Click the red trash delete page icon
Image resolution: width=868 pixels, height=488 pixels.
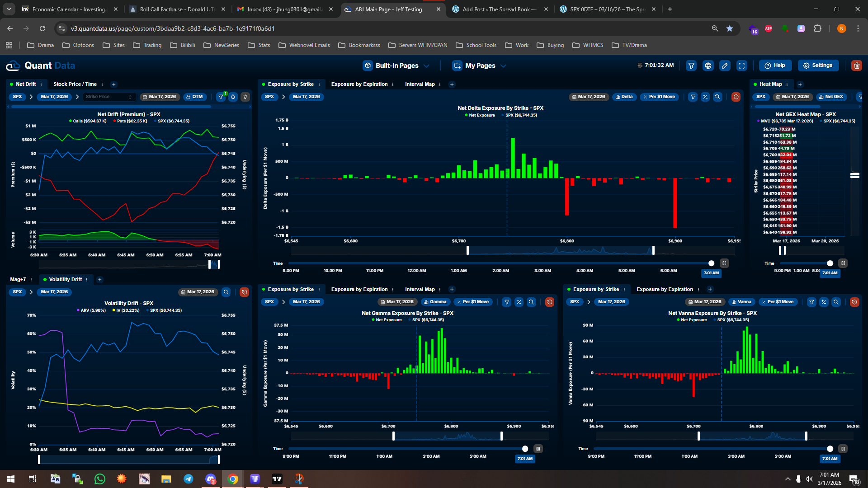click(x=856, y=66)
